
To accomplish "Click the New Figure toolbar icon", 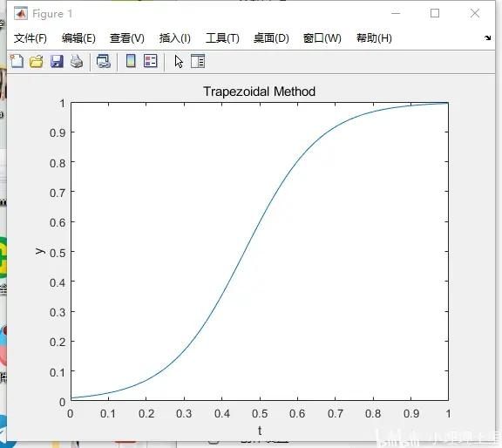I will (17, 61).
